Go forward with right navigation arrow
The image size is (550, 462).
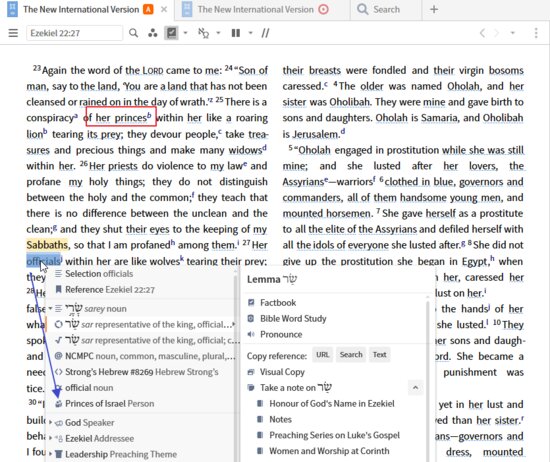coord(496,33)
